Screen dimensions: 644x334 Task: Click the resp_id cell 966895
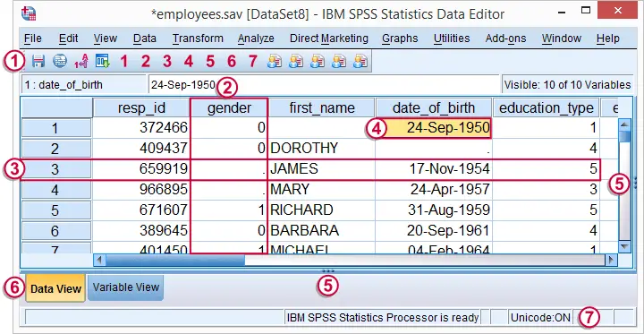pyautogui.click(x=141, y=190)
